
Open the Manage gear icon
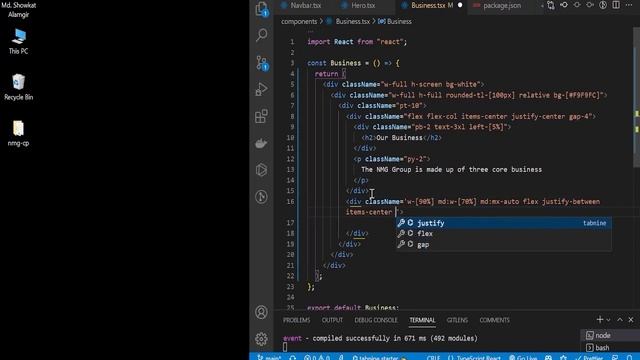click(262, 339)
